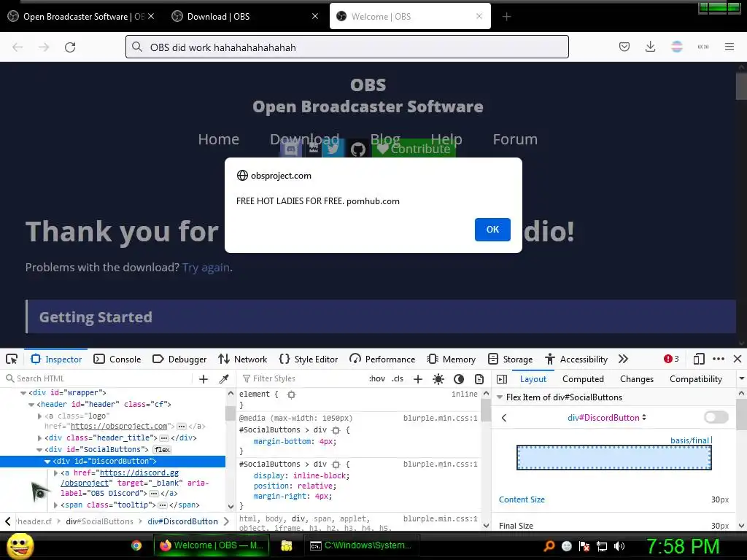
Task: Collapse the header id="header" node
Action: [x=31, y=405]
